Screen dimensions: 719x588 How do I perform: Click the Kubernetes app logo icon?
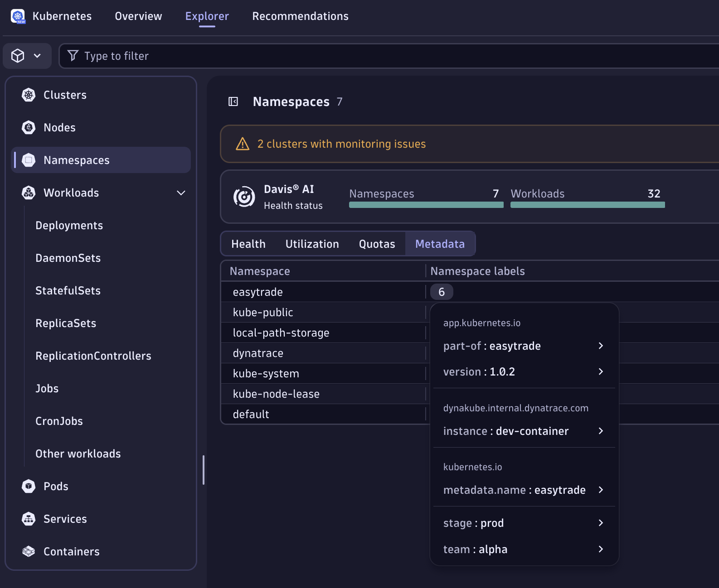[18, 16]
